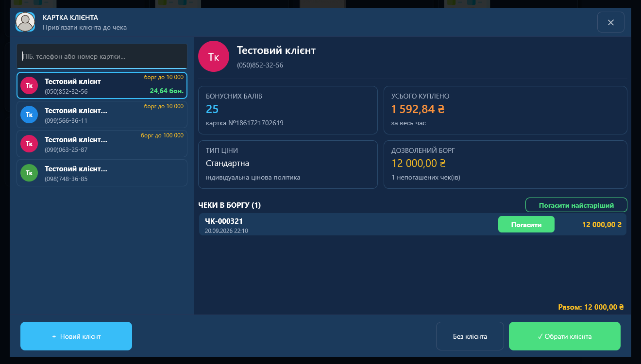Select client with phone (099)063-25-87

coord(102,144)
